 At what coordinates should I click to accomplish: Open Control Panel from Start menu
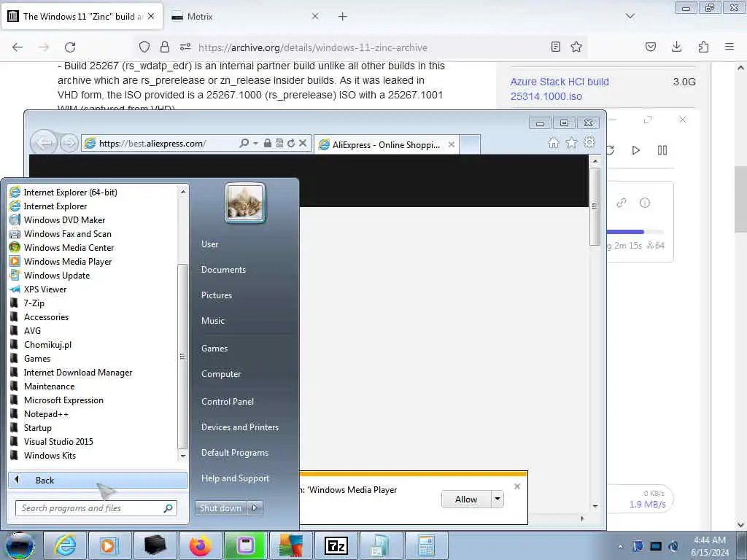[228, 402]
